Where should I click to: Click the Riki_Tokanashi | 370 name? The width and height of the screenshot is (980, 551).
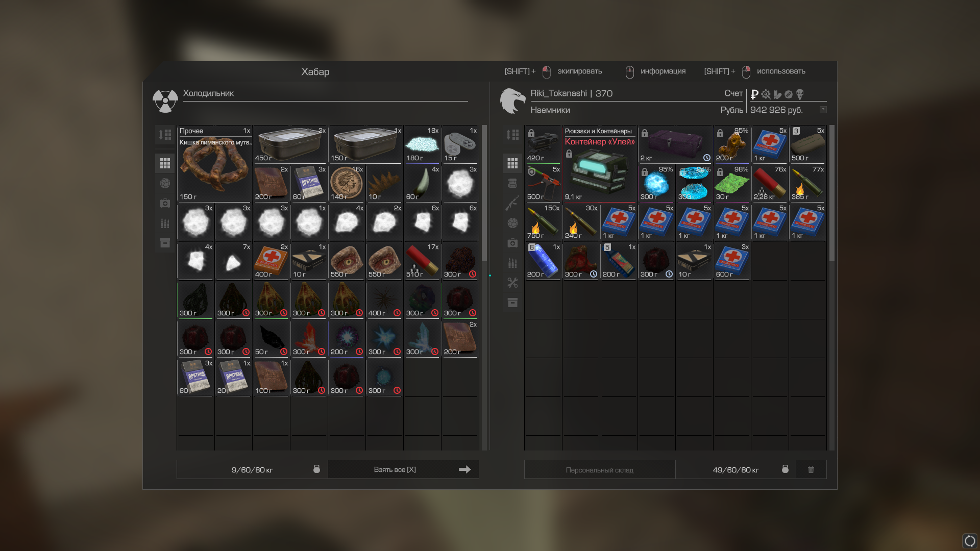pyautogui.click(x=572, y=93)
